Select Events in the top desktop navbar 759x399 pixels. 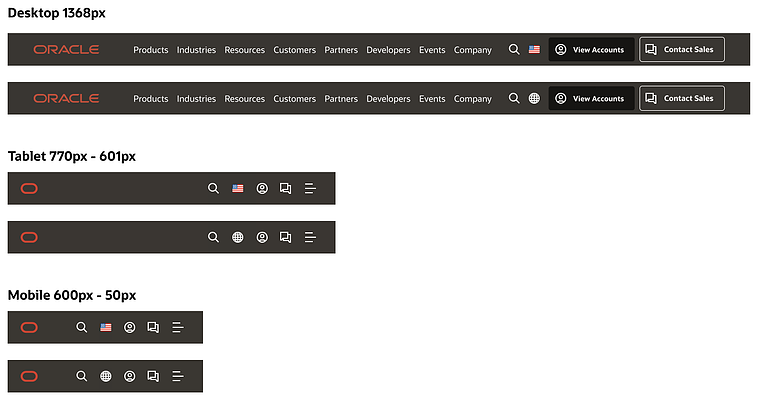pos(432,50)
